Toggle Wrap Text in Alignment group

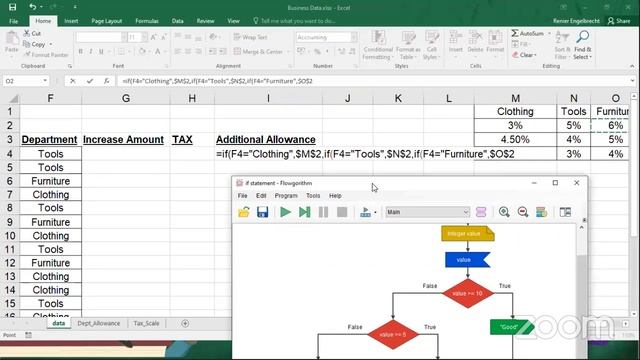click(251, 37)
